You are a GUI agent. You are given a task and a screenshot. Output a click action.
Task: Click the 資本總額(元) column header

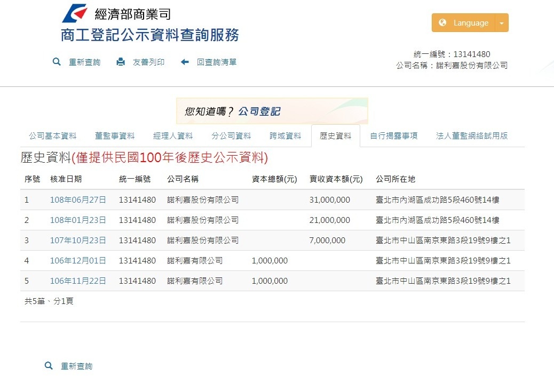click(274, 179)
